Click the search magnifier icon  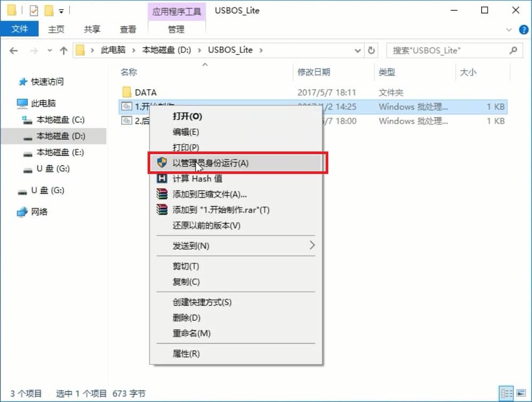(513, 50)
